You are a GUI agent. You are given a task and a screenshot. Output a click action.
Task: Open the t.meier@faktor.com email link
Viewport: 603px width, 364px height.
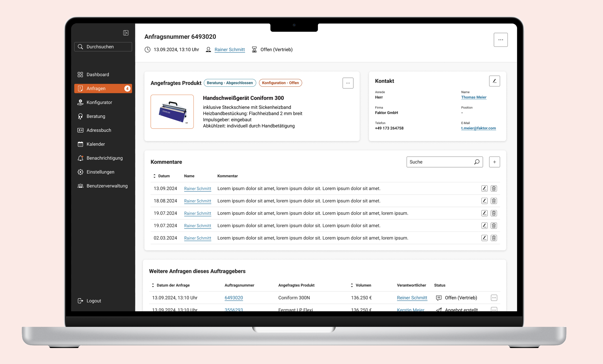point(478,128)
